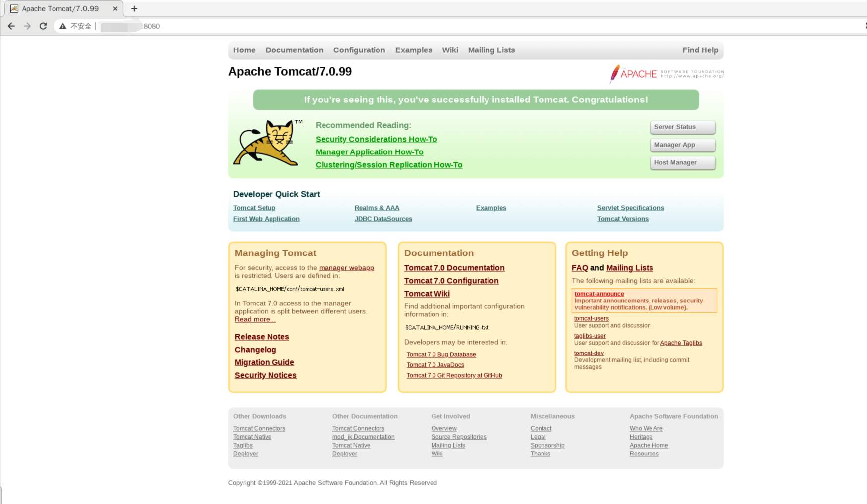Click the Server Status button

click(683, 127)
